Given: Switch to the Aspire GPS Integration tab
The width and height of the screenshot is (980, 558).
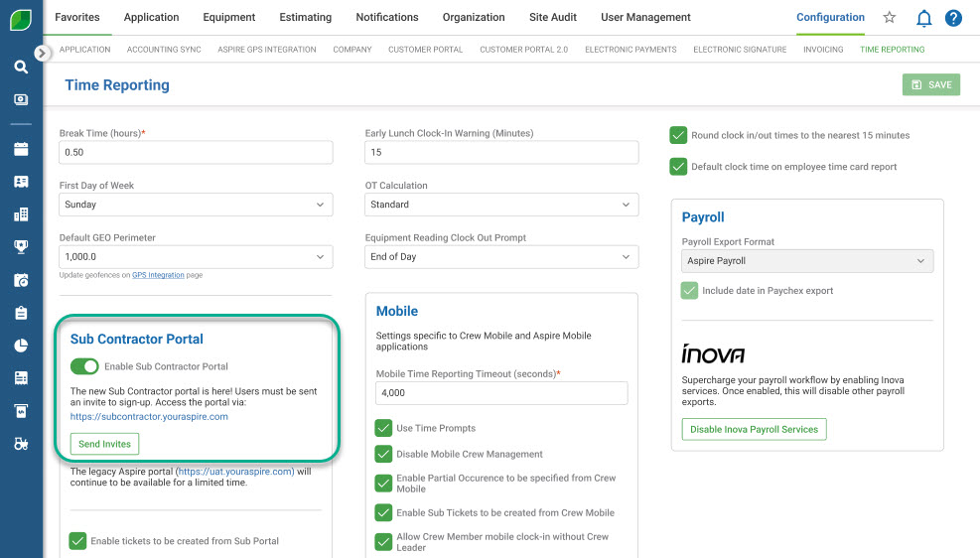Looking at the screenshot, I should (x=267, y=50).
